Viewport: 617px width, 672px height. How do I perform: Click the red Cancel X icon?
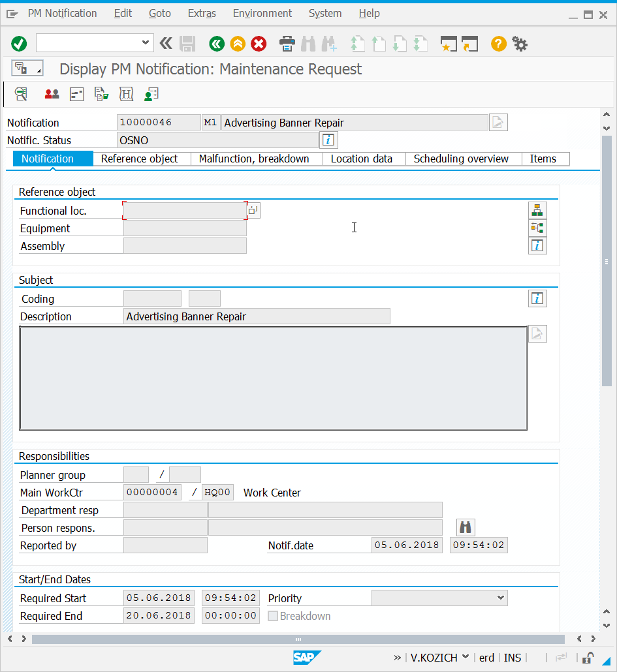point(259,44)
